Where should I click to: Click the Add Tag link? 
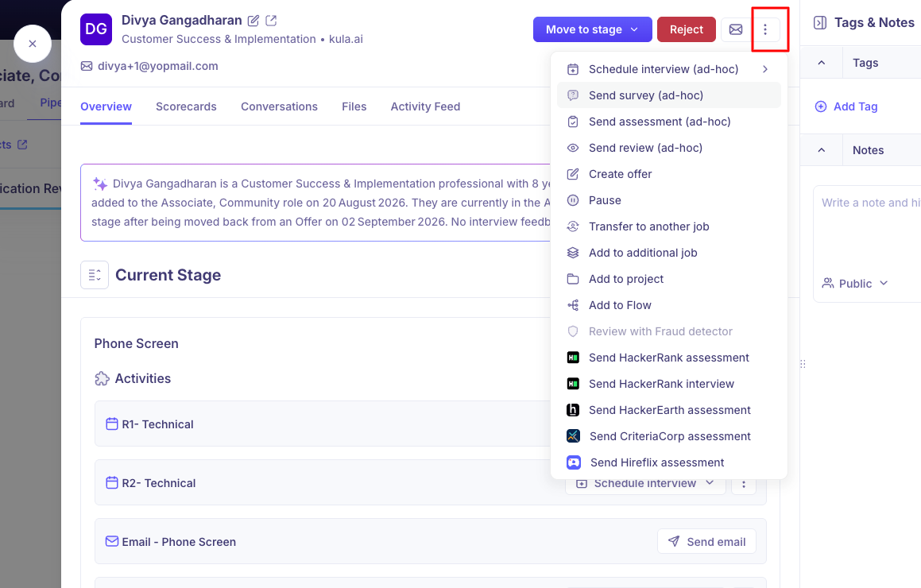[855, 106]
